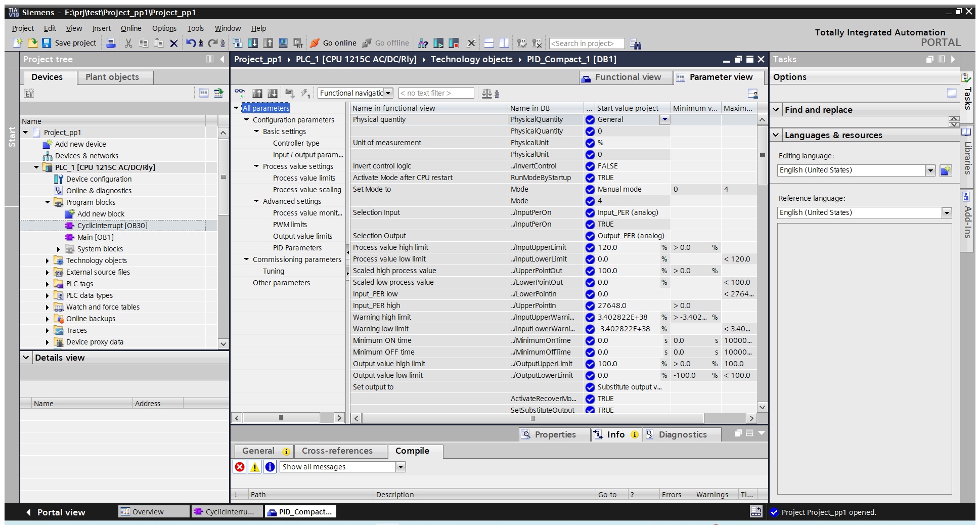Click the Print icon in main toolbar
The height and width of the screenshot is (525, 980).
[110, 43]
